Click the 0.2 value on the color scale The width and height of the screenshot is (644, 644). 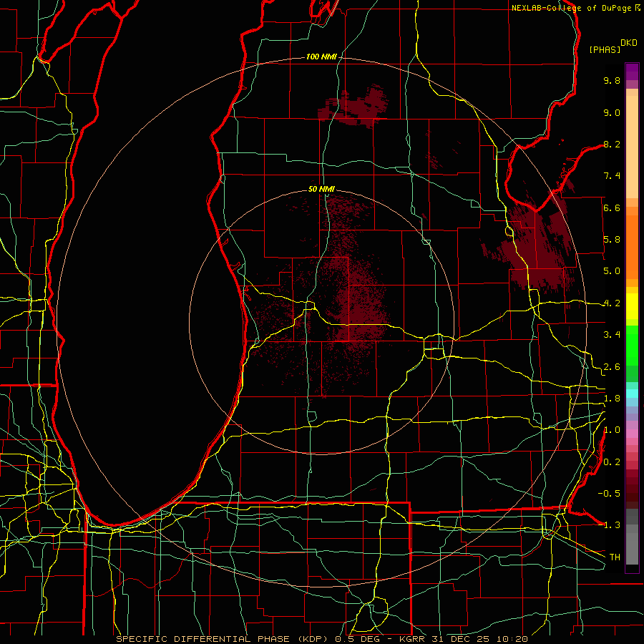[x=612, y=462]
